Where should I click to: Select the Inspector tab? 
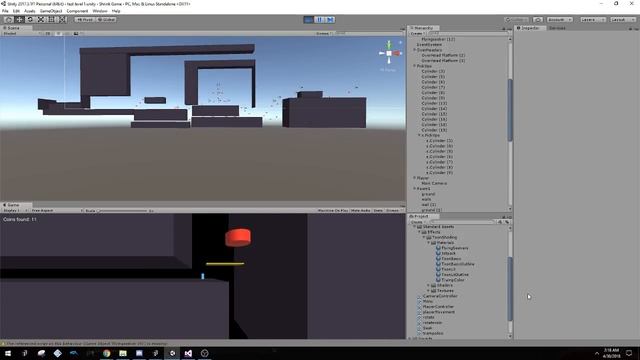pos(530,28)
